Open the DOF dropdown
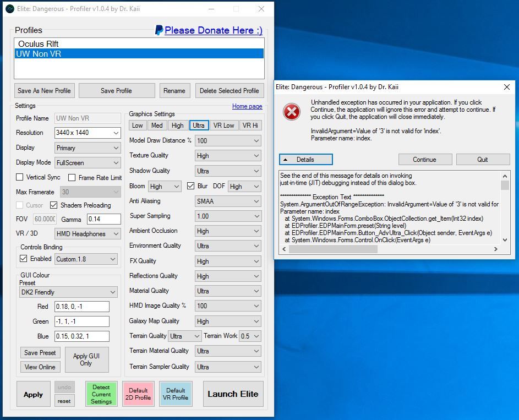Screen dimensions: 519x420 pos(244,187)
